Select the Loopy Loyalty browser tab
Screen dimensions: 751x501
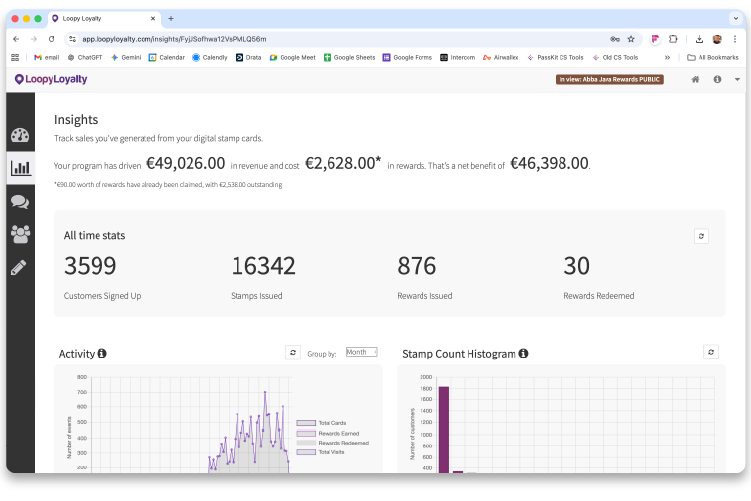pos(103,19)
